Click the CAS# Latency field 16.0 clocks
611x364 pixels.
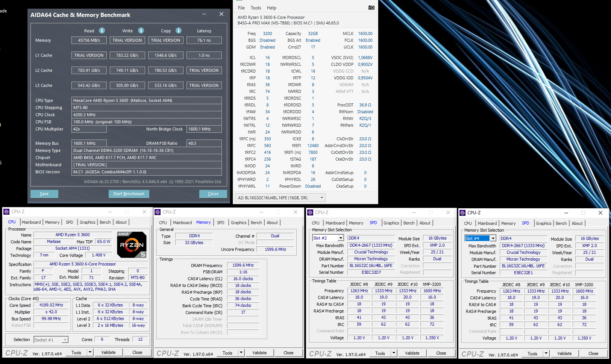coord(243,279)
